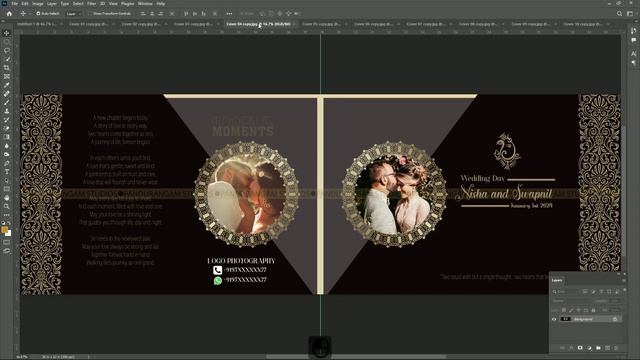Filter layers for pixel layers icon

[585, 291]
